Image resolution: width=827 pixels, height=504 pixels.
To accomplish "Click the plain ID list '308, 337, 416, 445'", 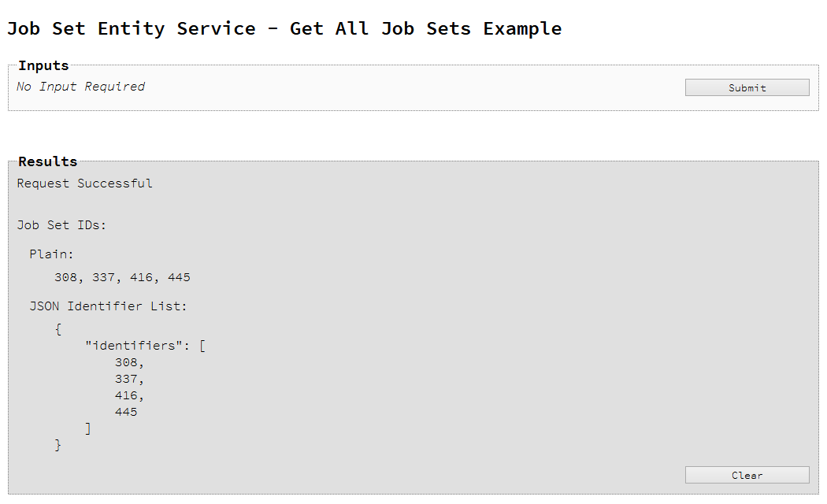I will tap(122, 277).
